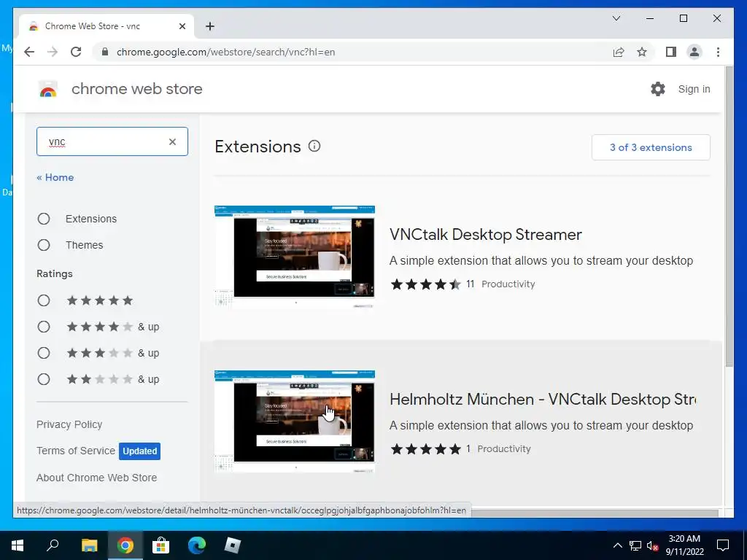
Task: Filter by four stars & up
Action: pos(44,327)
